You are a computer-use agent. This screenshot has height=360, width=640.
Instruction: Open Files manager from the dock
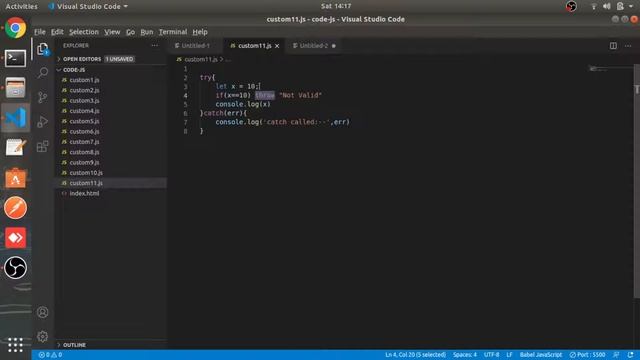click(x=16, y=88)
